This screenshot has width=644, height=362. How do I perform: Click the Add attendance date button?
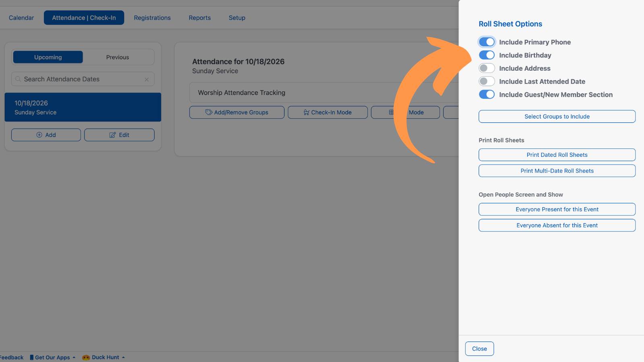tap(46, 135)
